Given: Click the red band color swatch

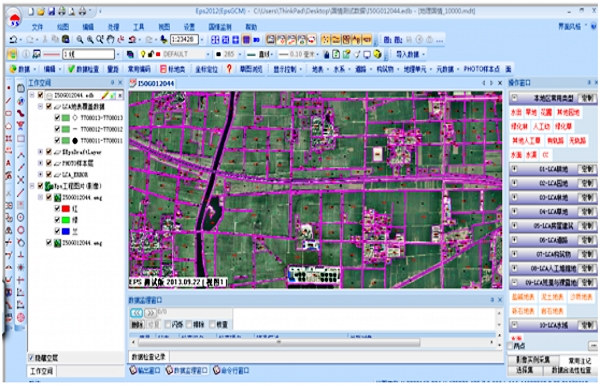Looking at the screenshot, I should [66, 209].
